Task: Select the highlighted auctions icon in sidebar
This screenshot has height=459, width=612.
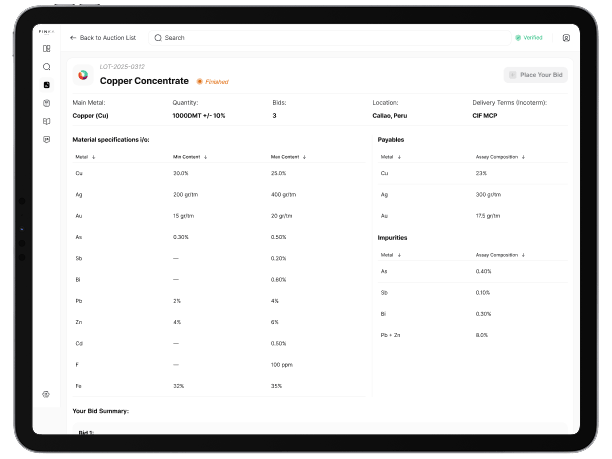Action: tap(46, 85)
